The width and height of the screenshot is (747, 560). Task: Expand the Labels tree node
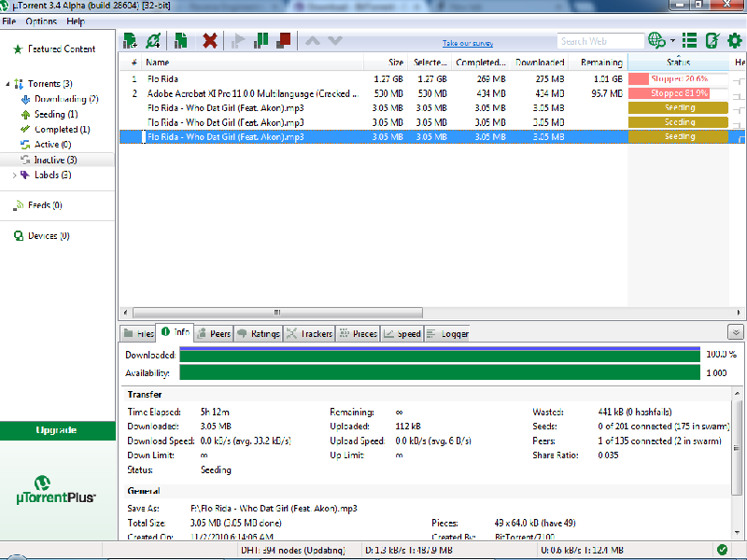pos(14,175)
